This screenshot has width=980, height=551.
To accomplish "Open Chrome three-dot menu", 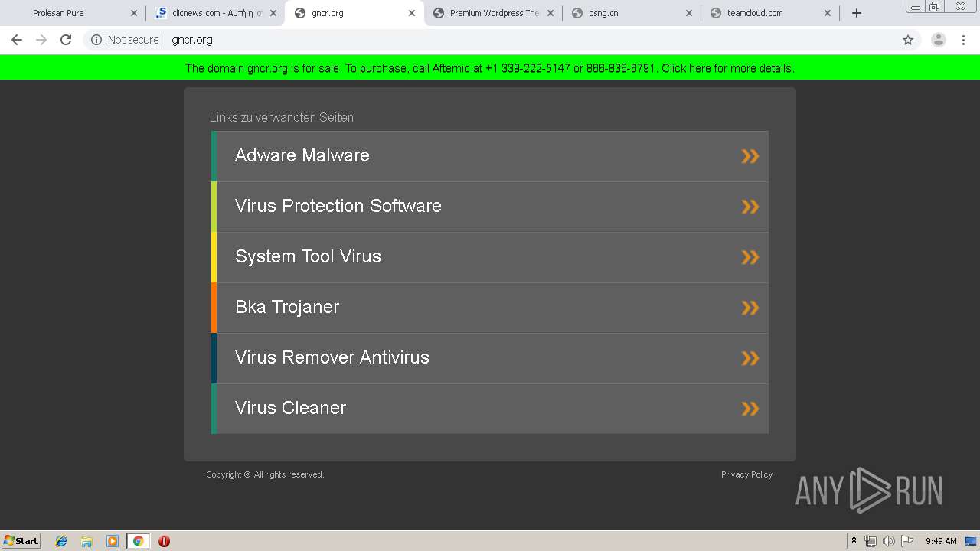I will click(x=964, y=40).
